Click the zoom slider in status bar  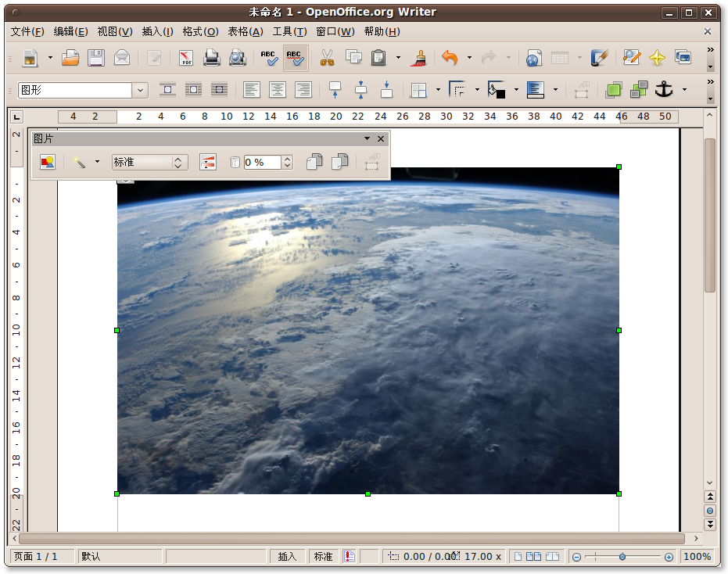tap(622, 557)
